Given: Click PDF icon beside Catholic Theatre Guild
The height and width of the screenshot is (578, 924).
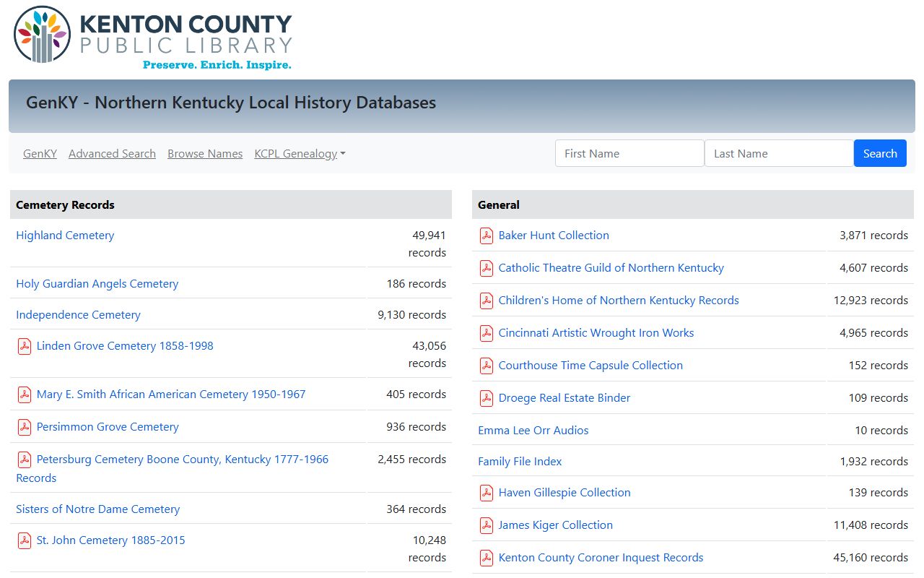Looking at the screenshot, I should tap(487, 268).
